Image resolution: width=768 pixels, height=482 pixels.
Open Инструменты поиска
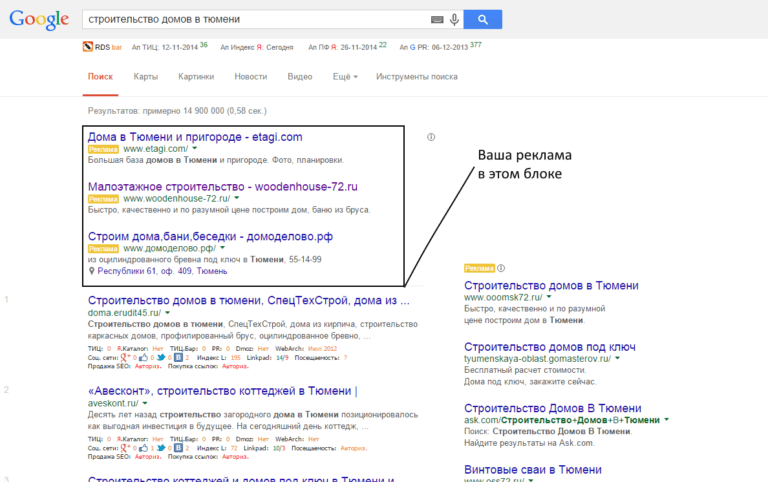pyautogui.click(x=417, y=77)
